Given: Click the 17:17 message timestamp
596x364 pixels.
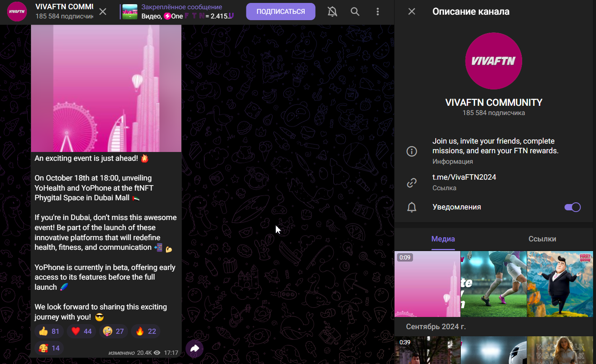Looking at the screenshot, I should 171,353.
